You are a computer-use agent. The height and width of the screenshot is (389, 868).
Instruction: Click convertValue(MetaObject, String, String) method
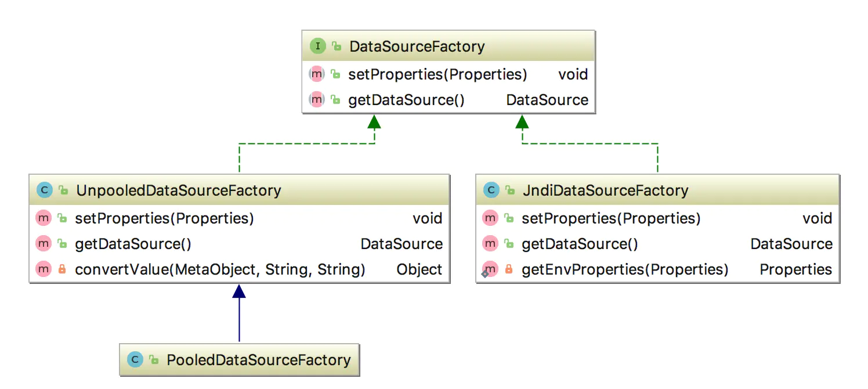pos(220,269)
